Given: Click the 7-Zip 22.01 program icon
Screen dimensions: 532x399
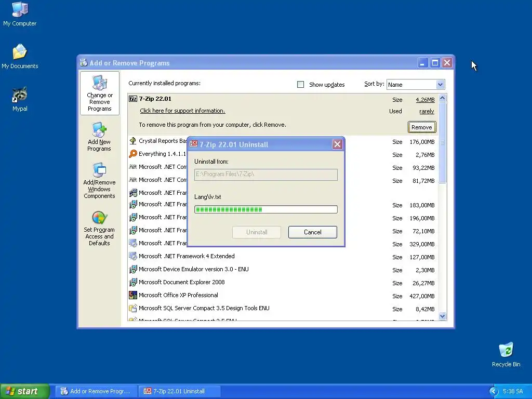Looking at the screenshot, I should tap(133, 99).
